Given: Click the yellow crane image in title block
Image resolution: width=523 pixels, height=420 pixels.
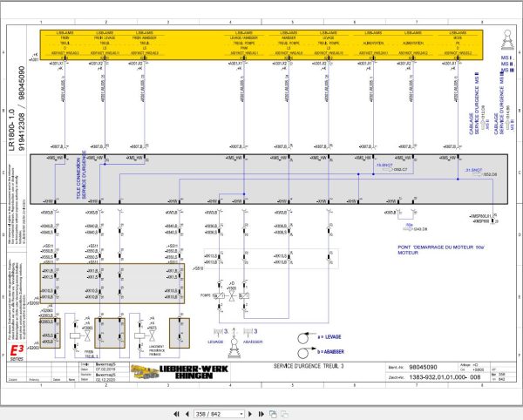Looking at the screenshot, I should tap(145, 371).
